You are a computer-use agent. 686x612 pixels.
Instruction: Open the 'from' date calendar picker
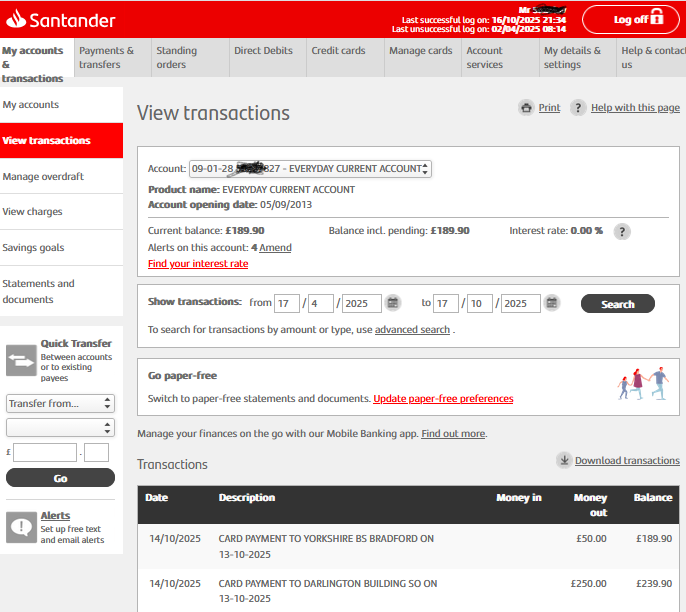pyautogui.click(x=393, y=303)
